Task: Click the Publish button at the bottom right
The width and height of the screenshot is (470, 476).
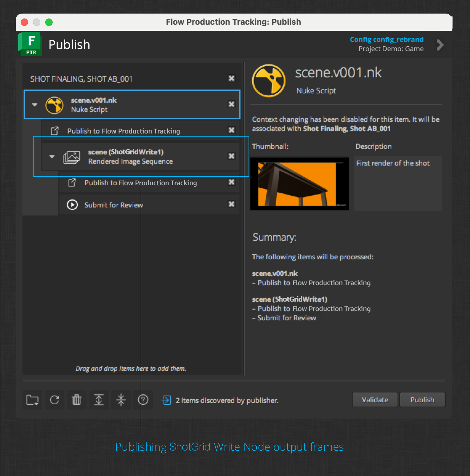Action: point(422,400)
